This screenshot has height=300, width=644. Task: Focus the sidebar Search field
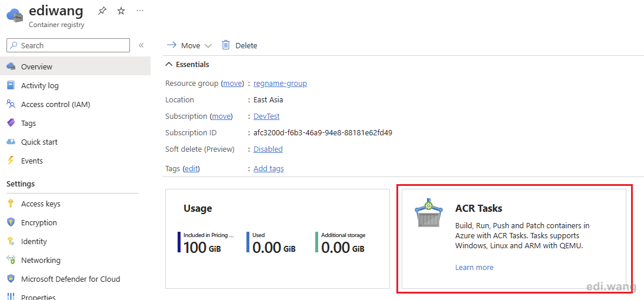[x=68, y=45]
